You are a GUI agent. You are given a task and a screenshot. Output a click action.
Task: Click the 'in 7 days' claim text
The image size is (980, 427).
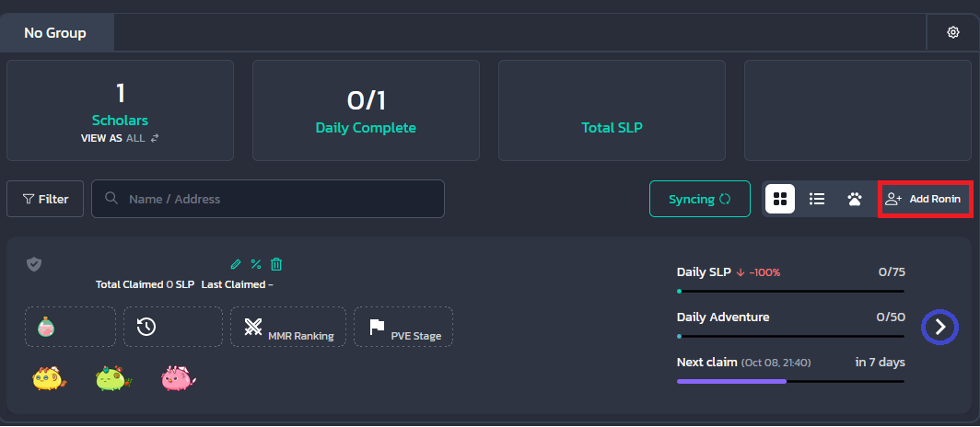tap(880, 362)
